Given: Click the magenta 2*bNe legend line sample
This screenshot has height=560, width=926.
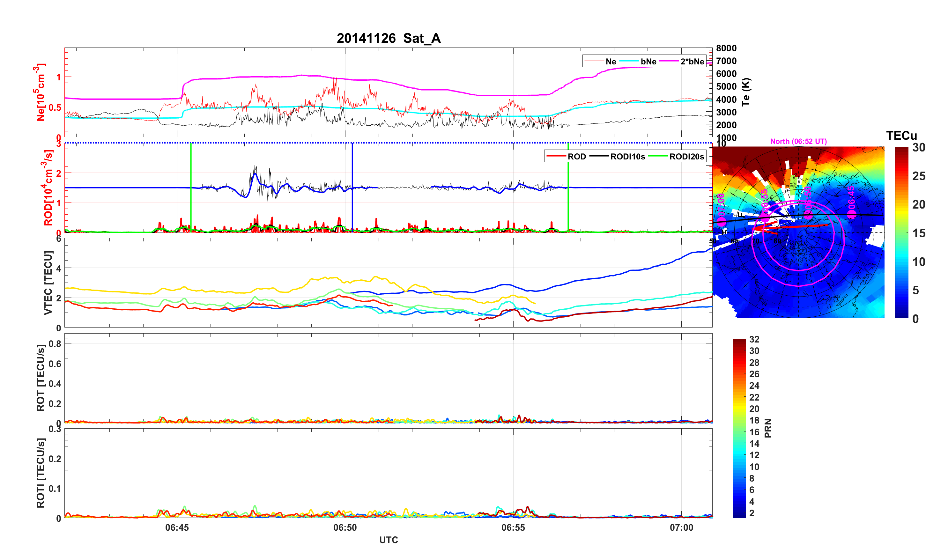Looking at the screenshot, I should click(x=669, y=61).
